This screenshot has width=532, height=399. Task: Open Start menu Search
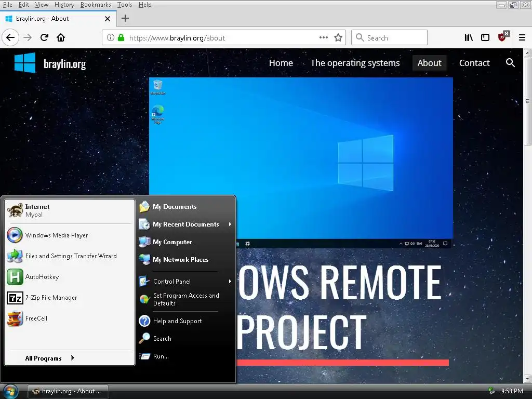186,339
